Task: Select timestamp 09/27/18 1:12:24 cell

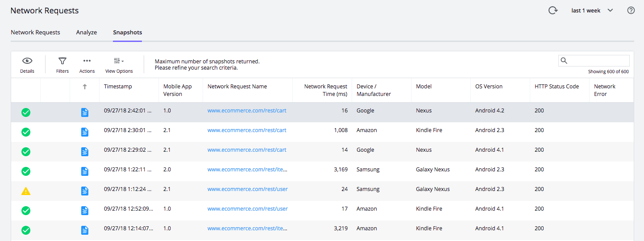Action: click(x=129, y=189)
